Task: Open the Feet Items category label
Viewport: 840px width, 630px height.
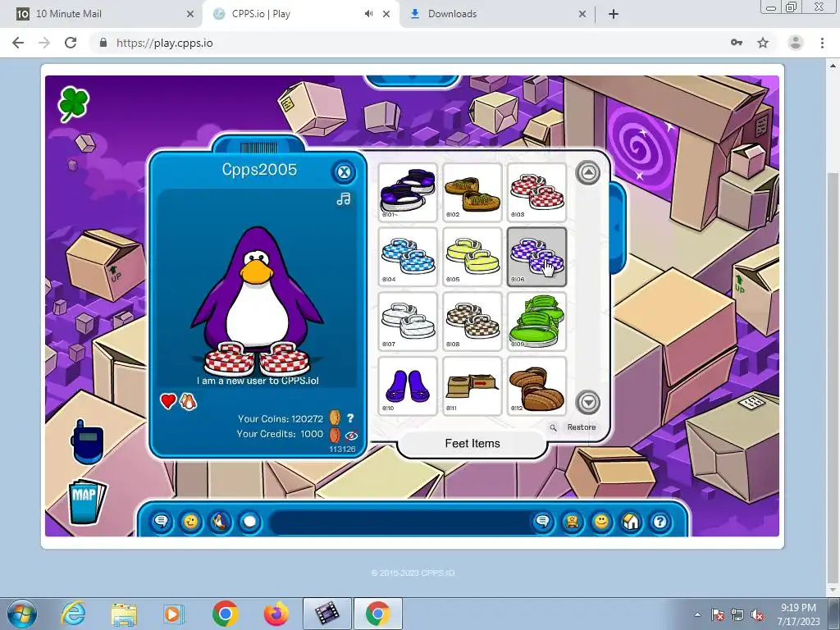Action: (x=472, y=444)
